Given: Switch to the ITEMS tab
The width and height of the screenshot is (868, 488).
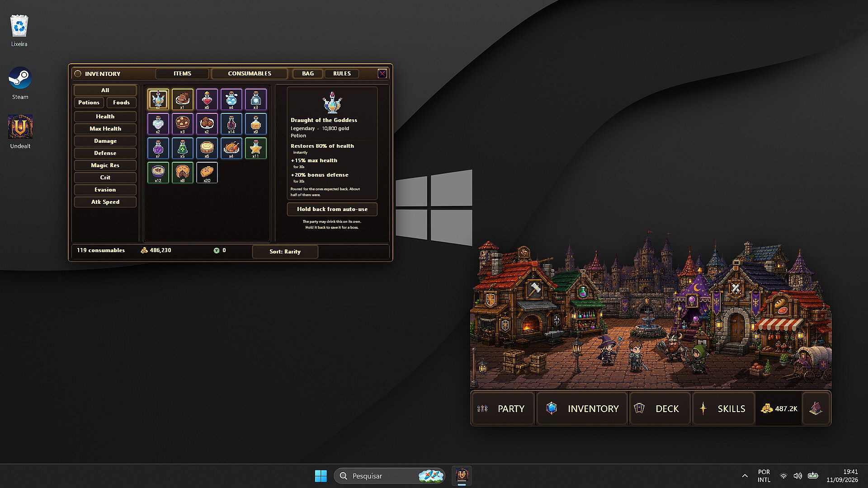Looking at the screenshot, I should pos(182,74).
